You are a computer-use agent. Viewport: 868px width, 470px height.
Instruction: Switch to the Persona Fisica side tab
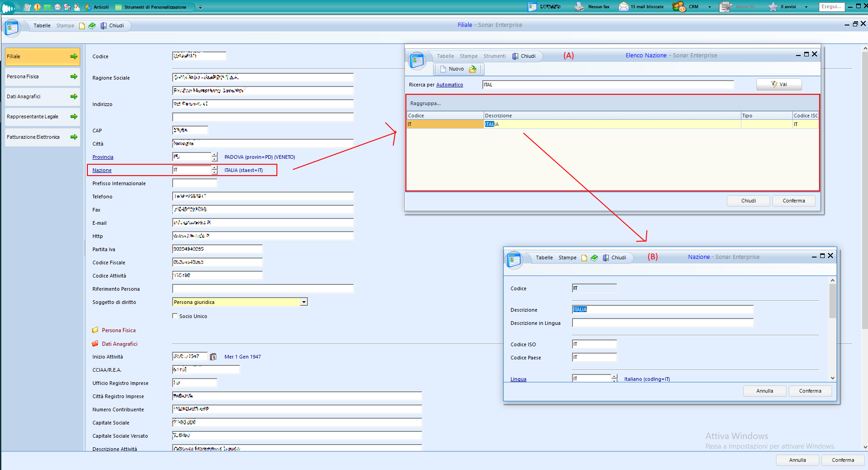pos(42,76)
